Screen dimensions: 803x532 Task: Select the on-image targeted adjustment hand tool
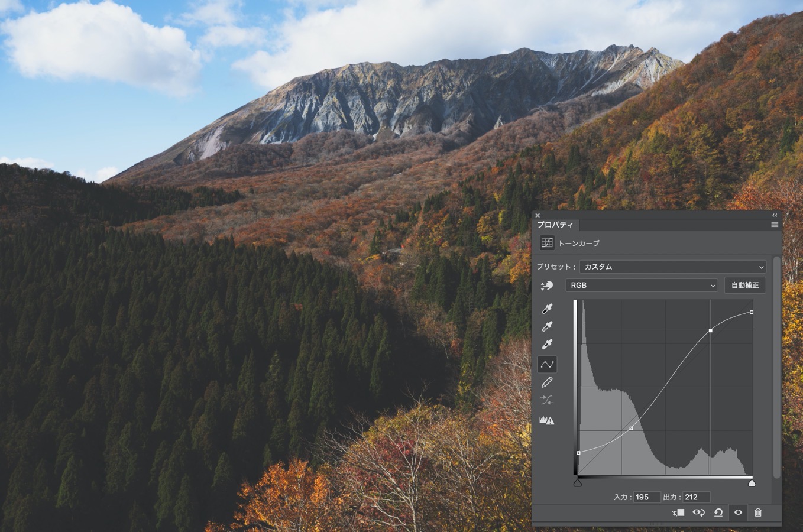coord(546,286)
